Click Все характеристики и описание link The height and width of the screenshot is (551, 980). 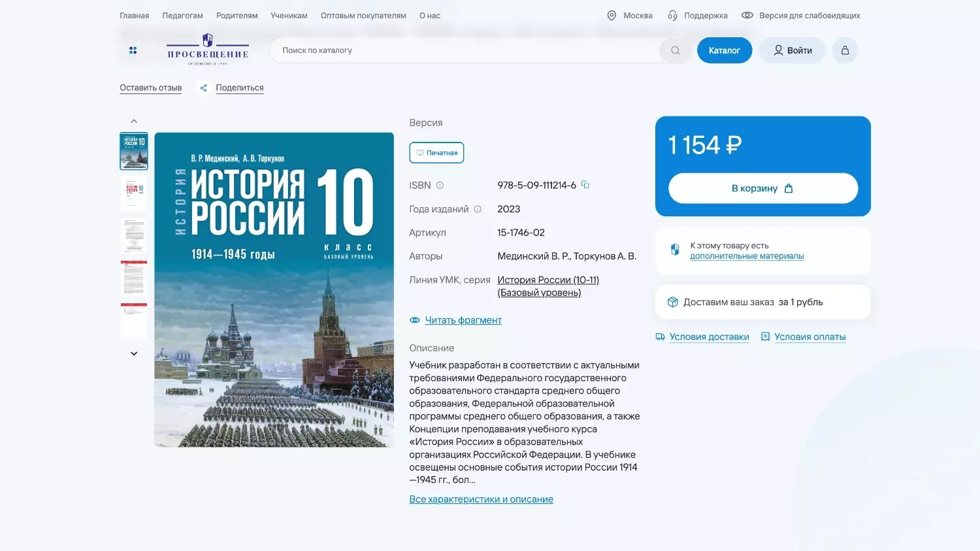coord(481,499)
